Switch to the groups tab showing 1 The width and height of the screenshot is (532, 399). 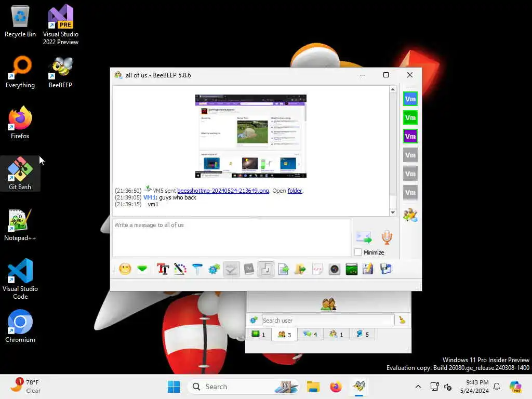tap(336, 334)
